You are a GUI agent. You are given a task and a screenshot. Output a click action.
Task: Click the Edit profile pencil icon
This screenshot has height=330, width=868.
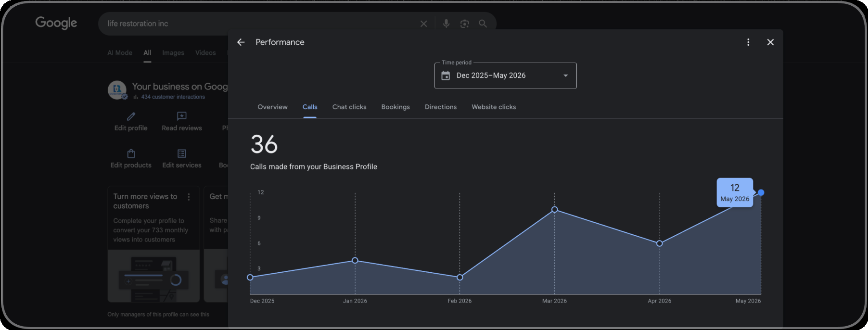pos(131,116)
